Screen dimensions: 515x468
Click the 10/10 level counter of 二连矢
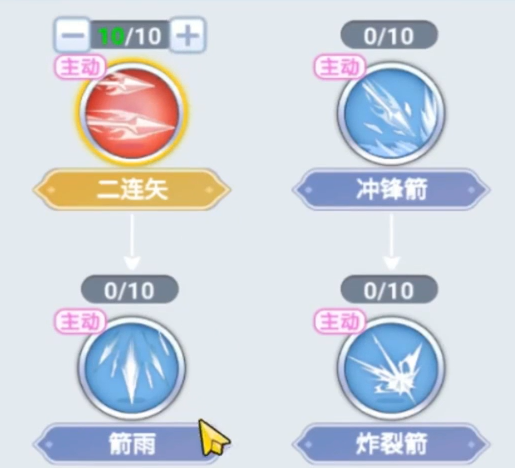point(130,35)
